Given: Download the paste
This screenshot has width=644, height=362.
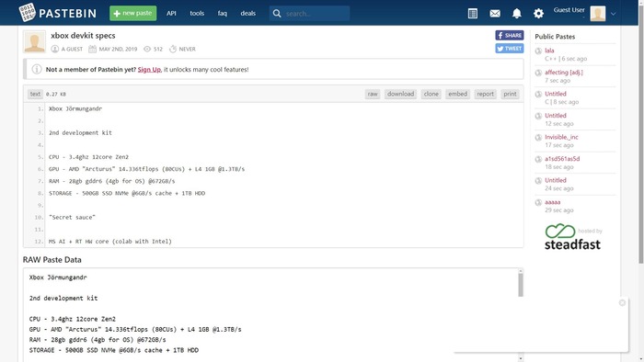Looking at the screenshot, I should tap(400, 94).
